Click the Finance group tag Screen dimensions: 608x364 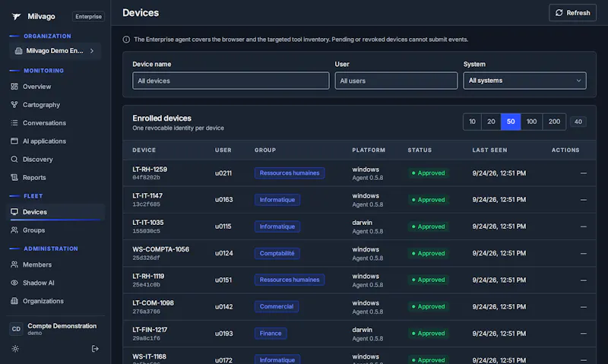[x=271, y=334]
